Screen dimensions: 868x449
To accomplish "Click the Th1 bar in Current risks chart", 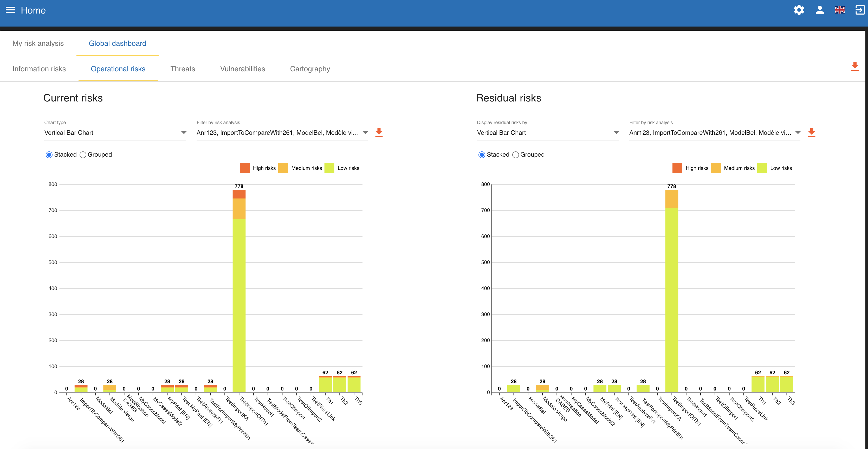I will [x=325, y=384].
